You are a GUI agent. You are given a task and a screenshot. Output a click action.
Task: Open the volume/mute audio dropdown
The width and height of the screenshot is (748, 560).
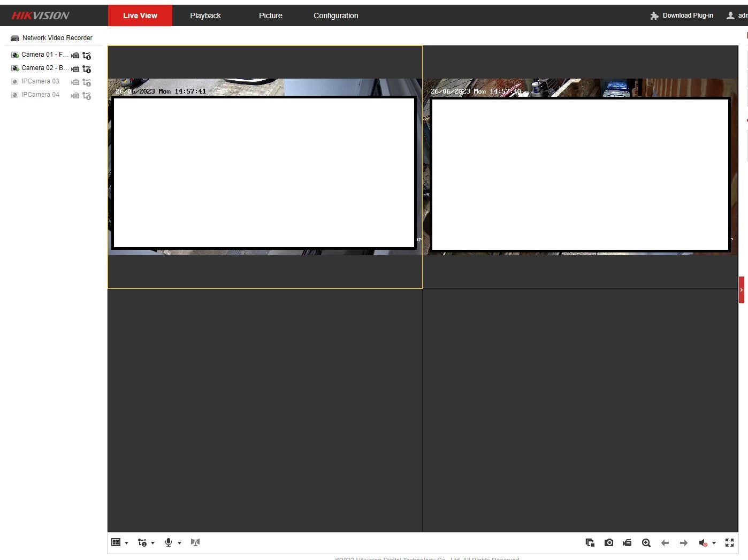tap(714, 542)
